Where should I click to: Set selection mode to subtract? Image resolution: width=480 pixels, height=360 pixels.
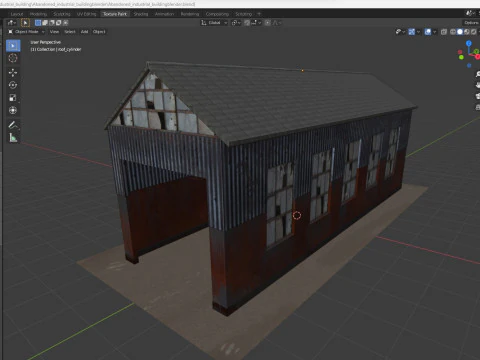click(x=52, y=23)
